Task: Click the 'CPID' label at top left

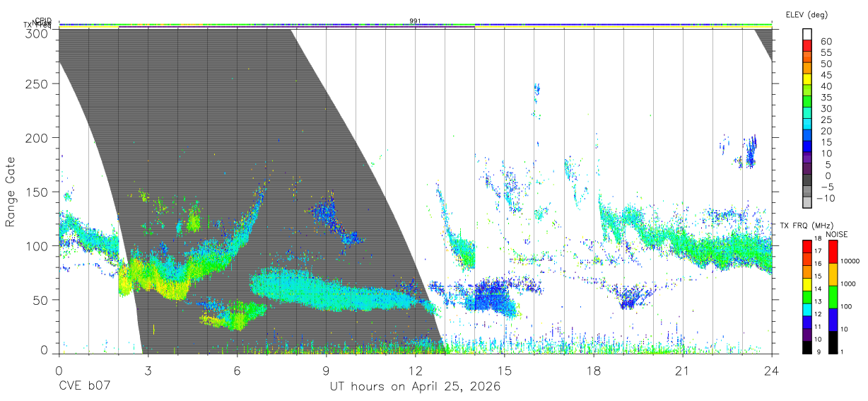Action: pos(43,21)
